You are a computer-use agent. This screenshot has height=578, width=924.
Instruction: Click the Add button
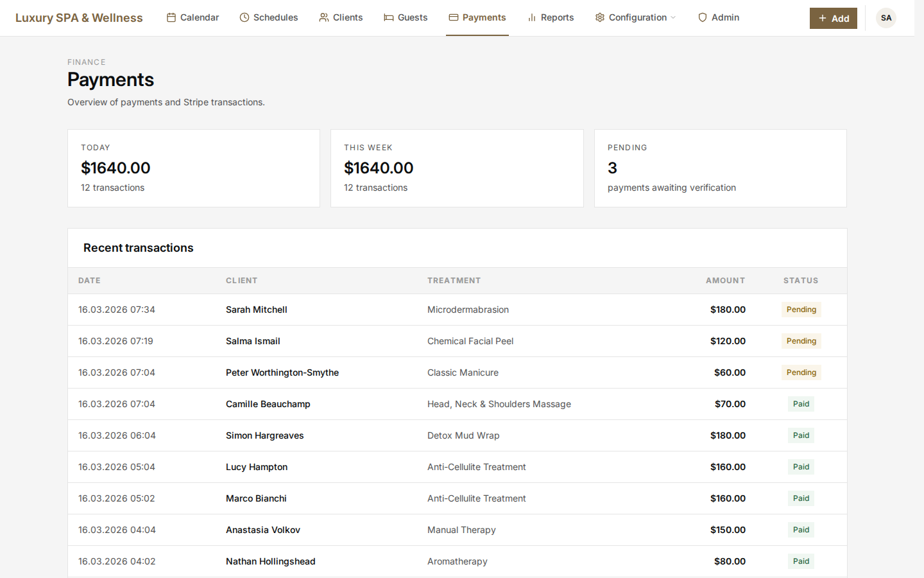tap(833, 18)
